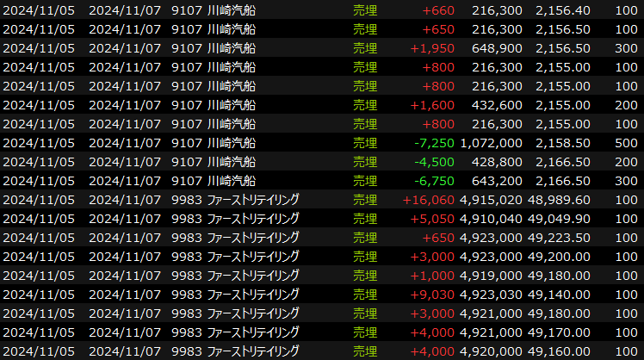Click the 4,910,040 amount value
644x360 pixels.
tap(491, 219)
